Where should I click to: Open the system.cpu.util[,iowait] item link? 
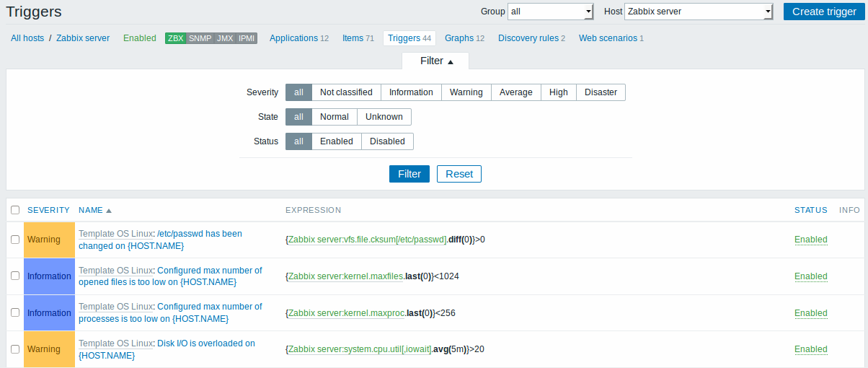coord(360,349)
